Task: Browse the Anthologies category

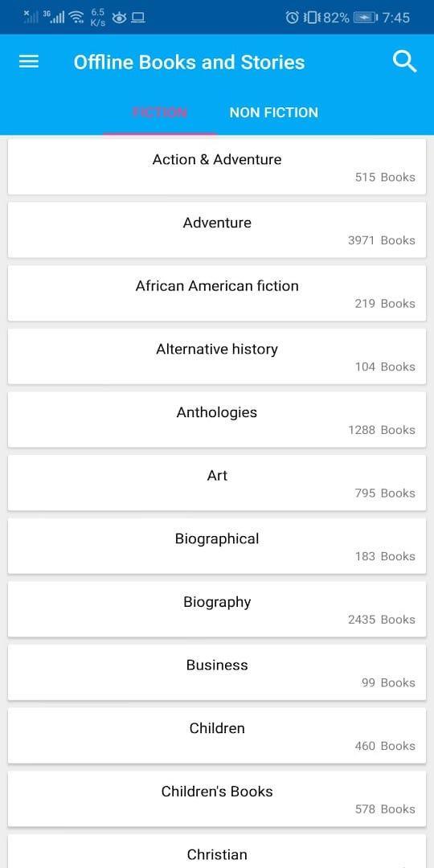Action: pos(217,419)
